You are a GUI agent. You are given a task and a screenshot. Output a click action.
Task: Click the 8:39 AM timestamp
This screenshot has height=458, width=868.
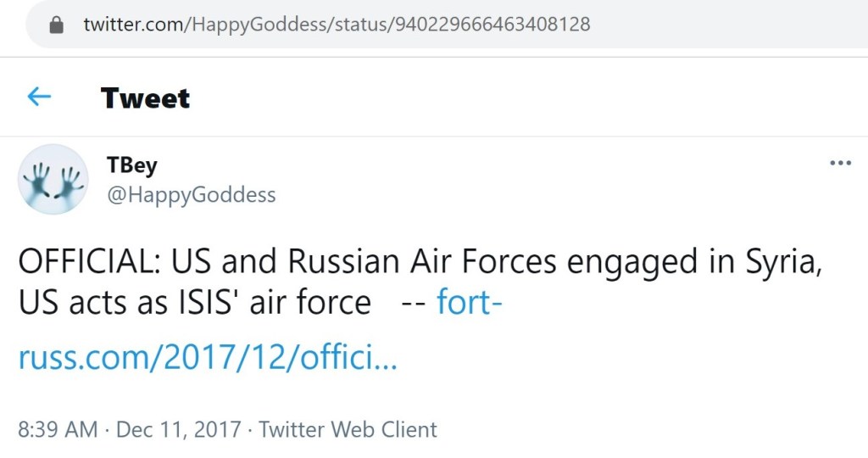click(x=58, y=429)
